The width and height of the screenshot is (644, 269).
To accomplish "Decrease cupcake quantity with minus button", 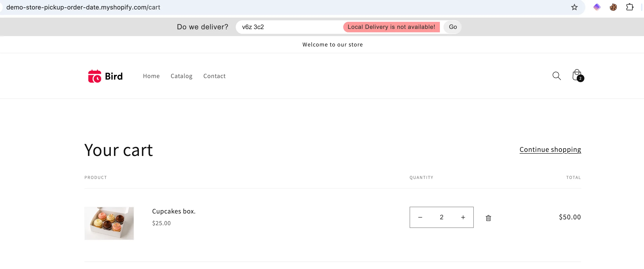I will click(x=420, y=217).
